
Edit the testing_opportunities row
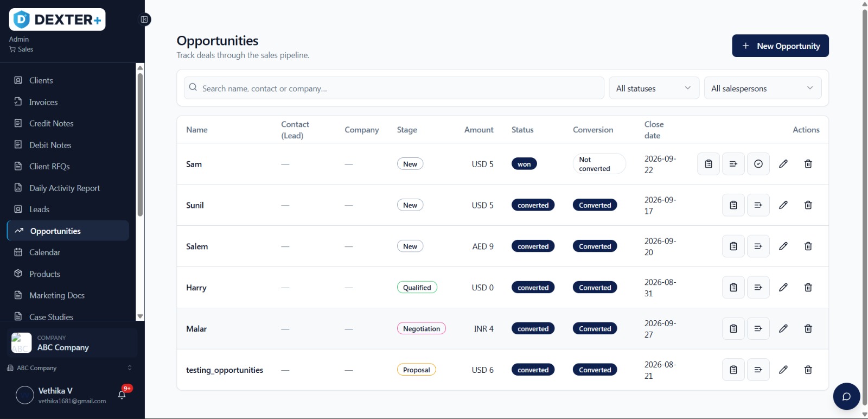click(x=783, y=370)
